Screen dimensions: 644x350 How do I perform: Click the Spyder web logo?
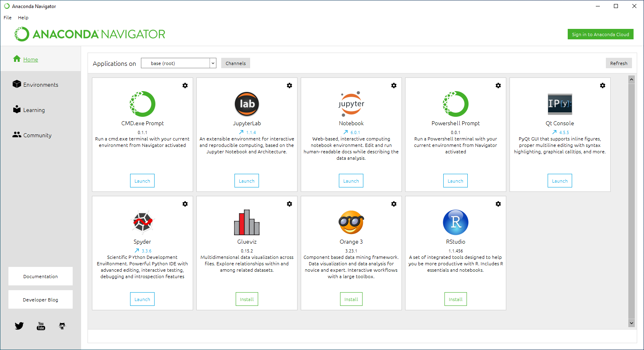143,222
